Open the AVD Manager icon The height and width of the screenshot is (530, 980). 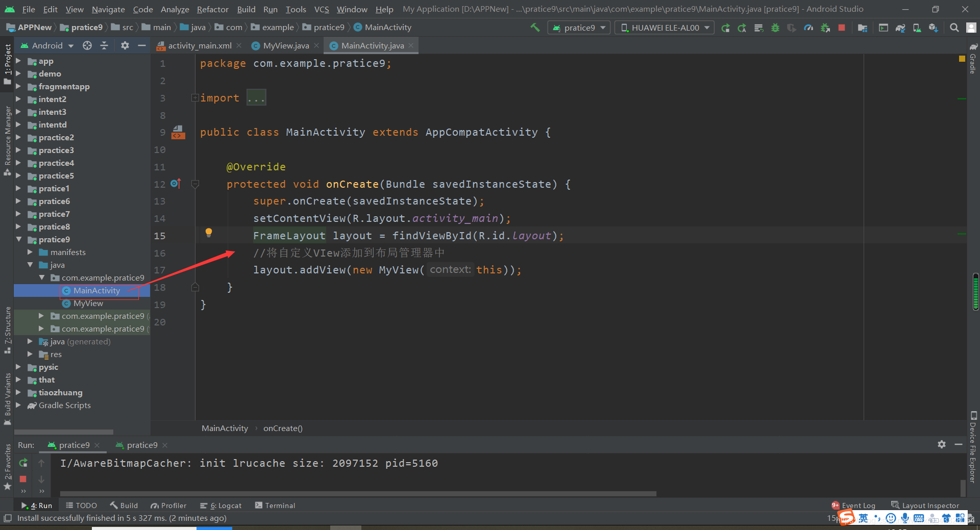(917, 28)
